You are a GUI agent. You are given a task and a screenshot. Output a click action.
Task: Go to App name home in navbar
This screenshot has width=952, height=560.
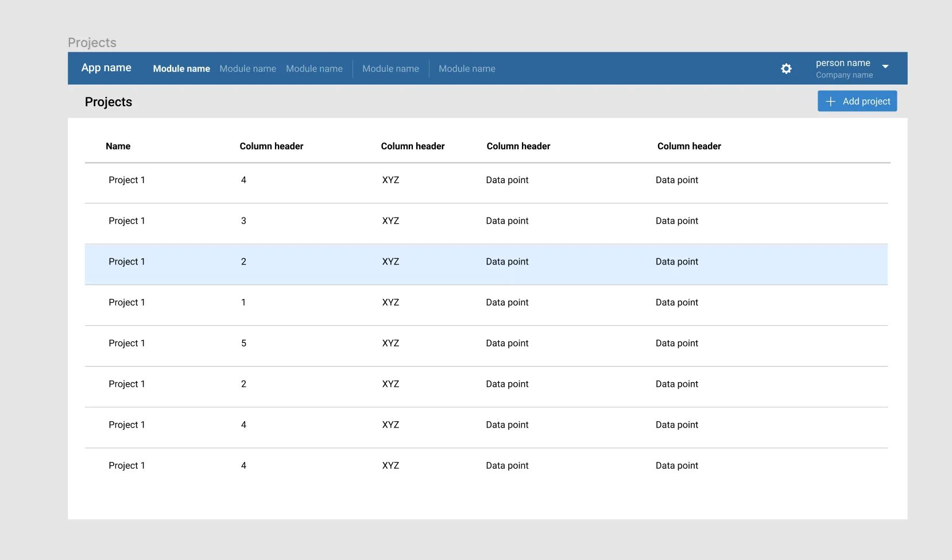106,68
